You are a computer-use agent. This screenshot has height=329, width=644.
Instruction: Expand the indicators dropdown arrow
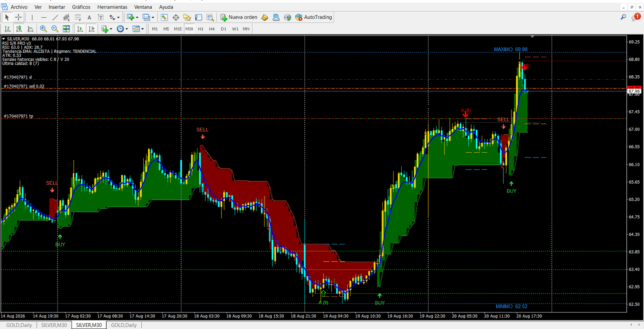tap(111, 29)
